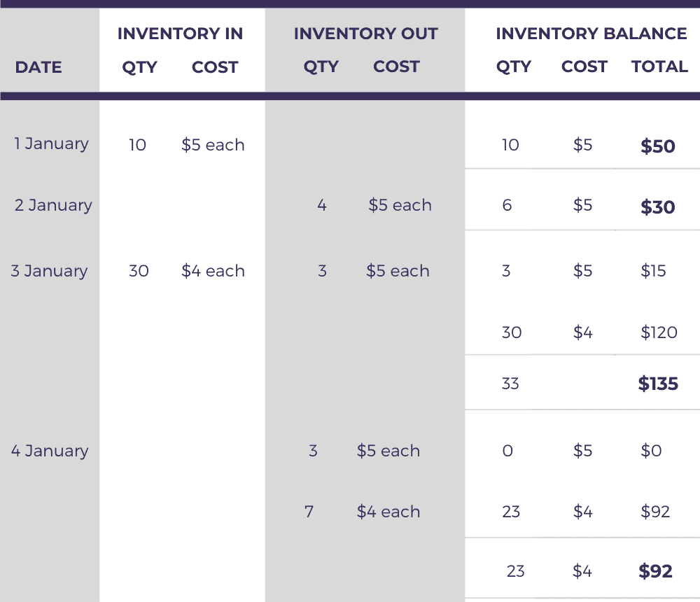The height and width of the screenshot is (602, 700).
Task: Click the bold $92 total
Action: tap(655, 571)
